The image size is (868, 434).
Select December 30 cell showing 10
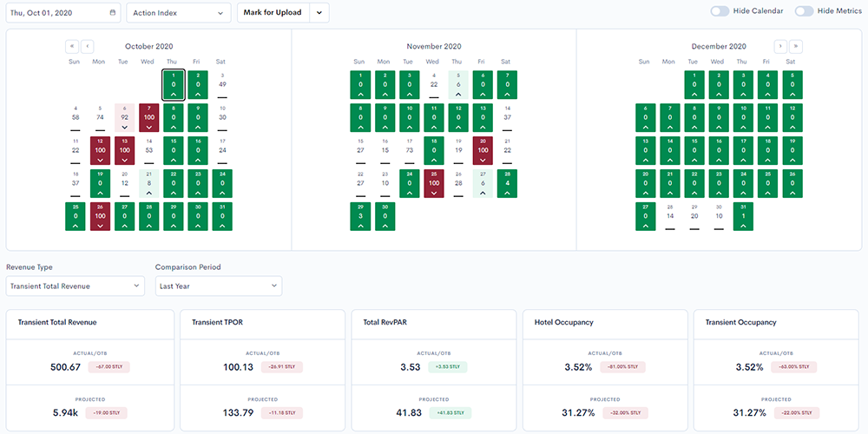click(x=719, y=216)
